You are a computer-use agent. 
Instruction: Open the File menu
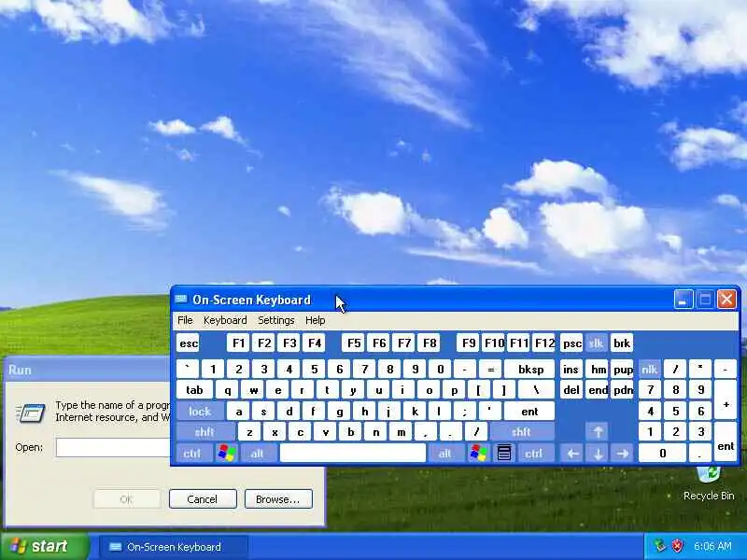point(185,320)
